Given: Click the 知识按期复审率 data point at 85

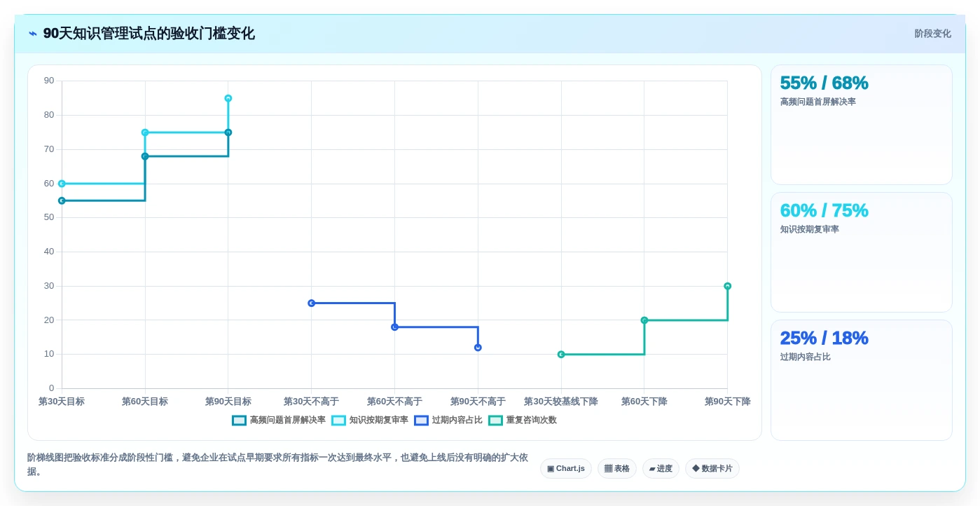Looking at the screenshot, I should click(x=228, y=99).
